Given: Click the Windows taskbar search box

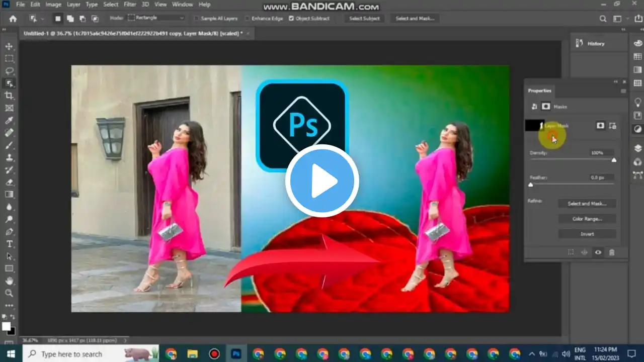Looking at the screenshot, I should [x=91, y=353].
